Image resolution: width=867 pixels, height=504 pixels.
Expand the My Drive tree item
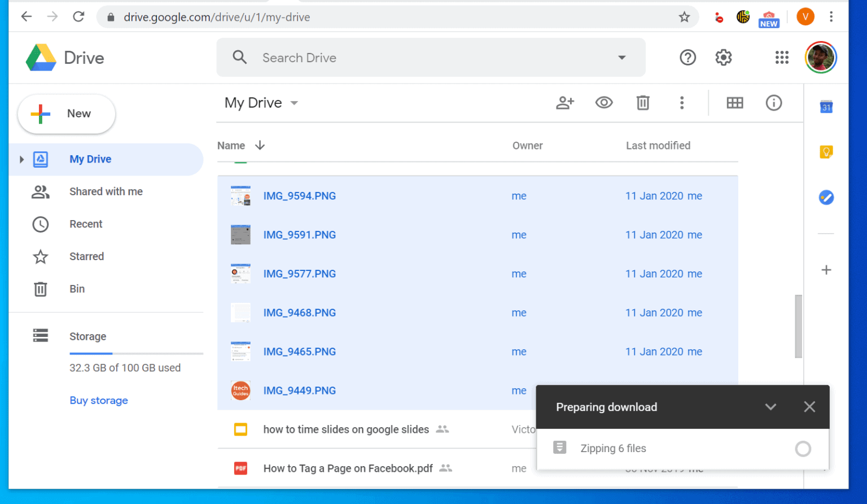point(22,159)
